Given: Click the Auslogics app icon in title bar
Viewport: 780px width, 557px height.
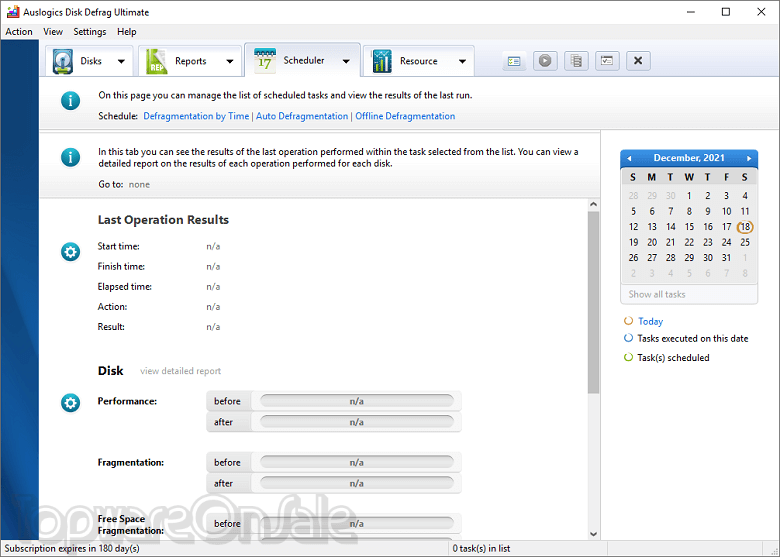Looking at the screenshot, I should (13, 12).
